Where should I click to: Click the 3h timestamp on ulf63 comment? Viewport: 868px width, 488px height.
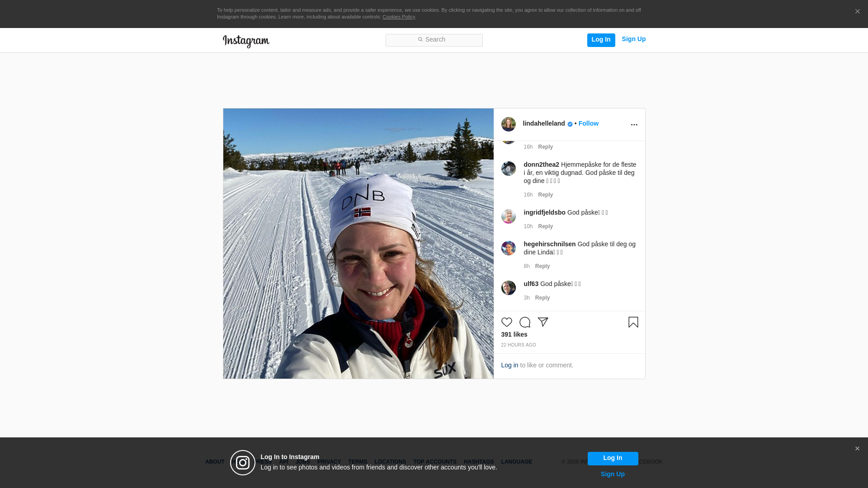(x=526, y=298)
